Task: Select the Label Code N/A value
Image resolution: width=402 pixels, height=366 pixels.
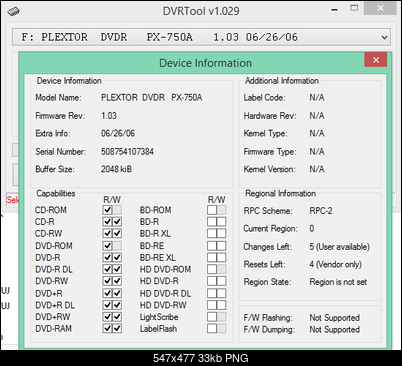Action: pos(317,98)
